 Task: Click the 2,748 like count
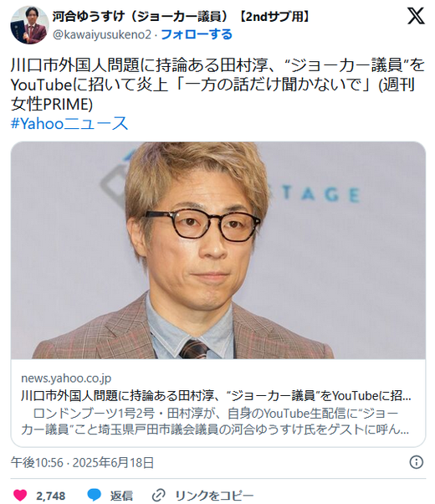pos(50,496)
